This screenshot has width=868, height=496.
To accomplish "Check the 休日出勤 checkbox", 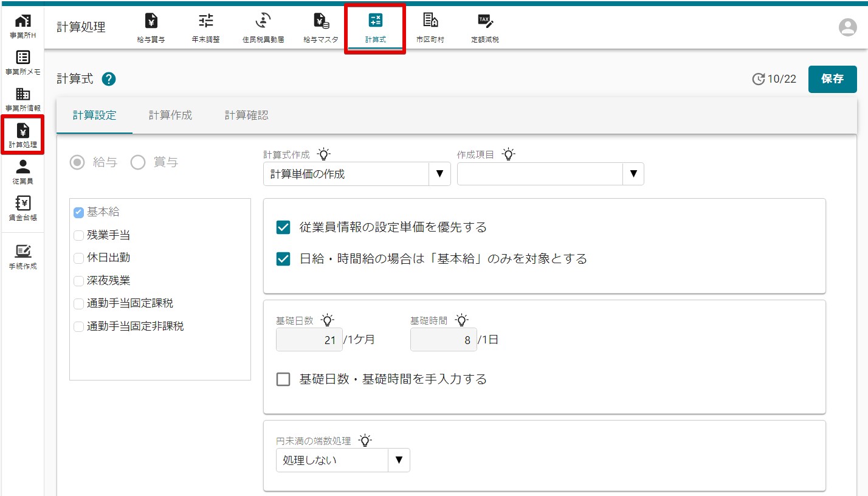I will tap(79, 258).
